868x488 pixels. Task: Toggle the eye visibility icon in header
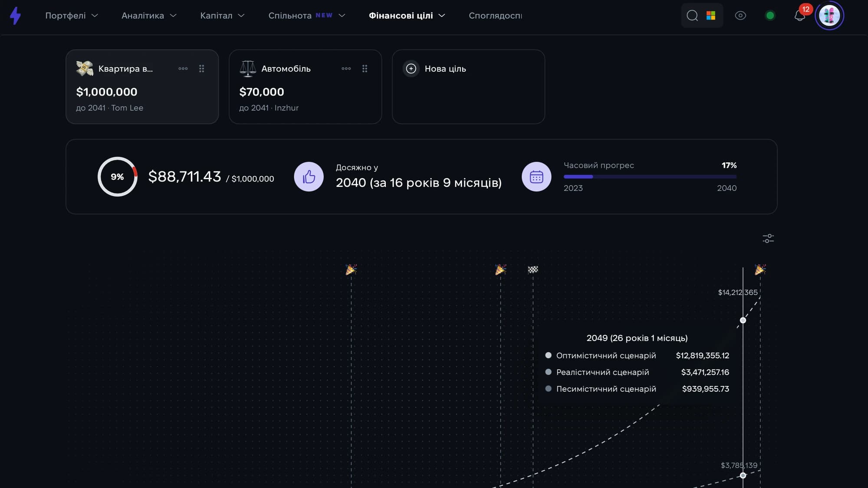[740, 16]
